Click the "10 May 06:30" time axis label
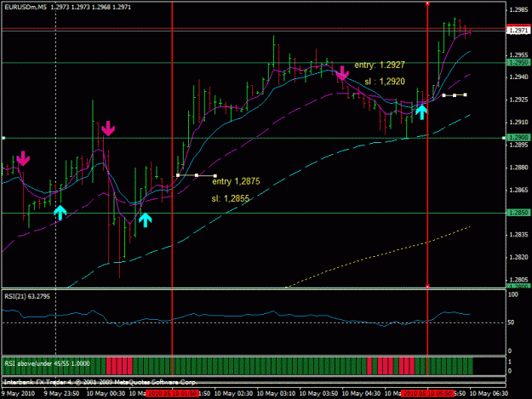 (489, 394)
